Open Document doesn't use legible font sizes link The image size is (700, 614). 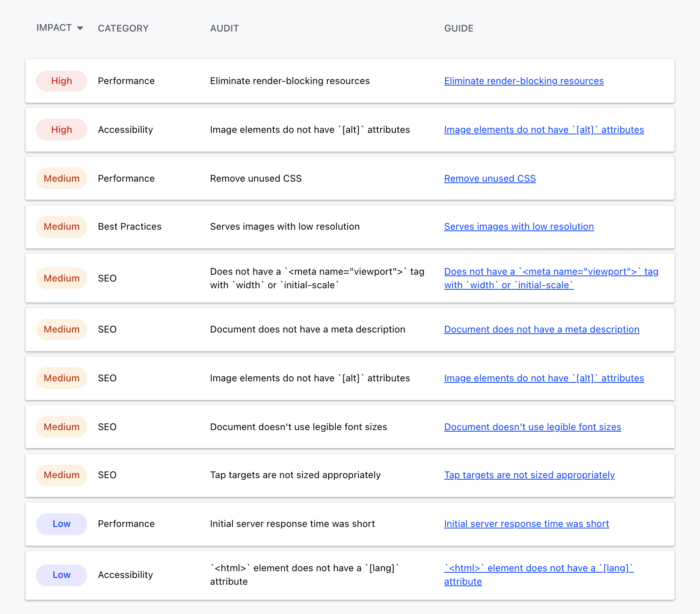(x=533, y=427)
